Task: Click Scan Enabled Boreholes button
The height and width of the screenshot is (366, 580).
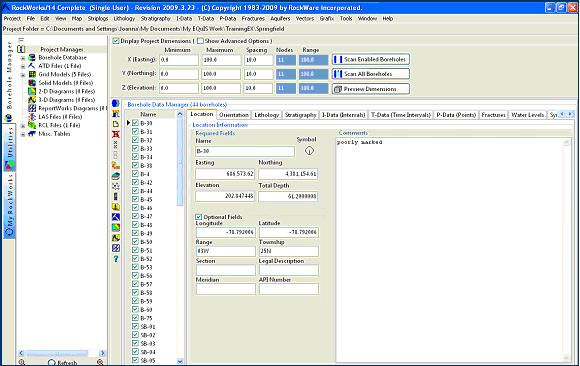Action: point(371,59)
